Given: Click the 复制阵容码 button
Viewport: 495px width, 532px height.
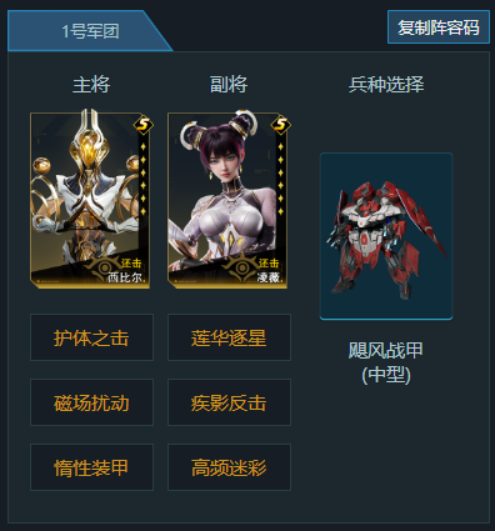Looking at the screenshot, I should (x=438, y=27).
